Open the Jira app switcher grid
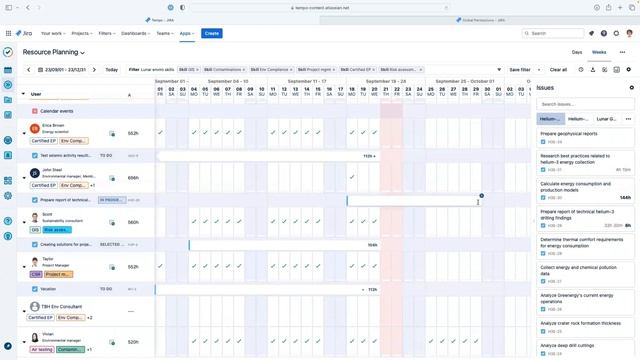Viewport: 640px width, 360px height. click(x=8, y=33)
